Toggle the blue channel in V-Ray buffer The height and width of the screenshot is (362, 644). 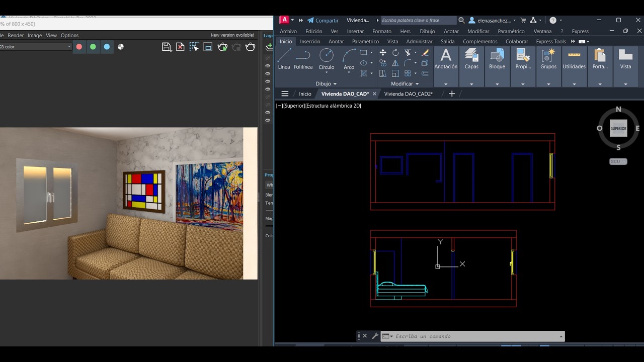tap(107, 47)
